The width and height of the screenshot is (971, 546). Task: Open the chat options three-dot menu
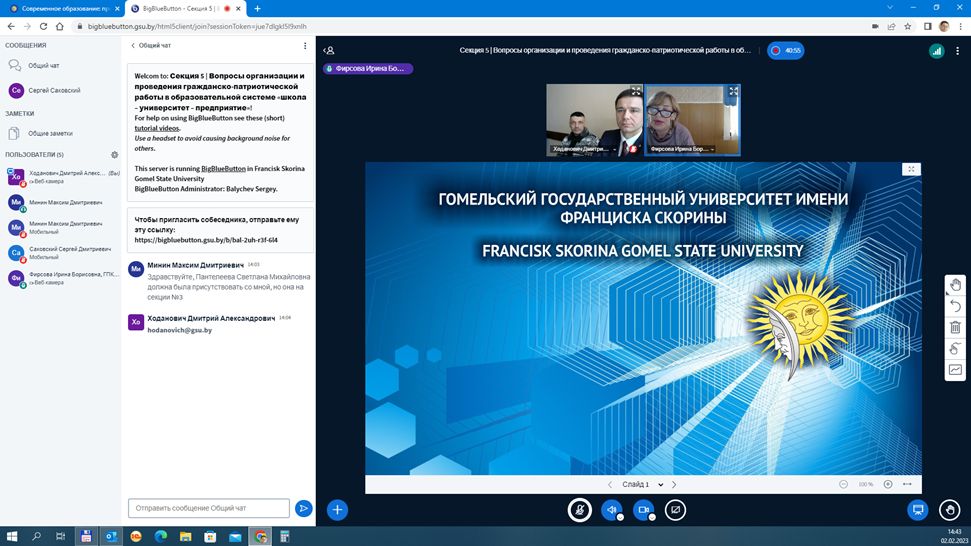tap(305, 45)
